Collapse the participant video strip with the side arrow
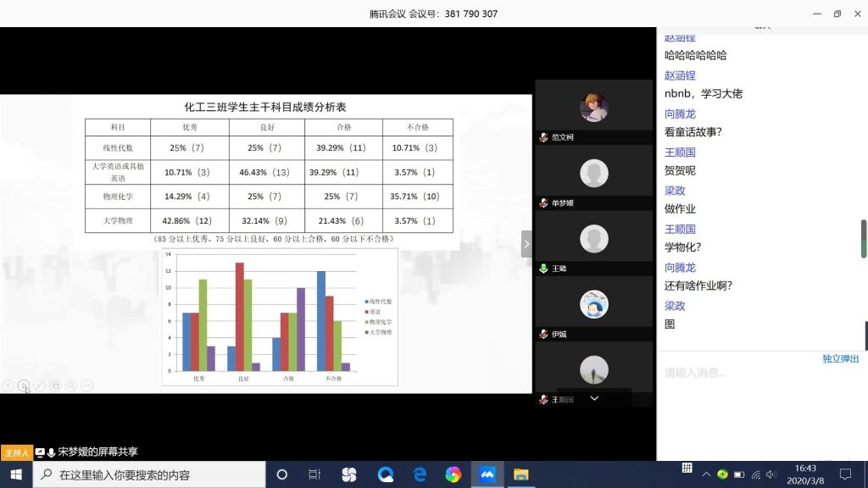Viewport: 868px width, 488px height. coord(526,244)
